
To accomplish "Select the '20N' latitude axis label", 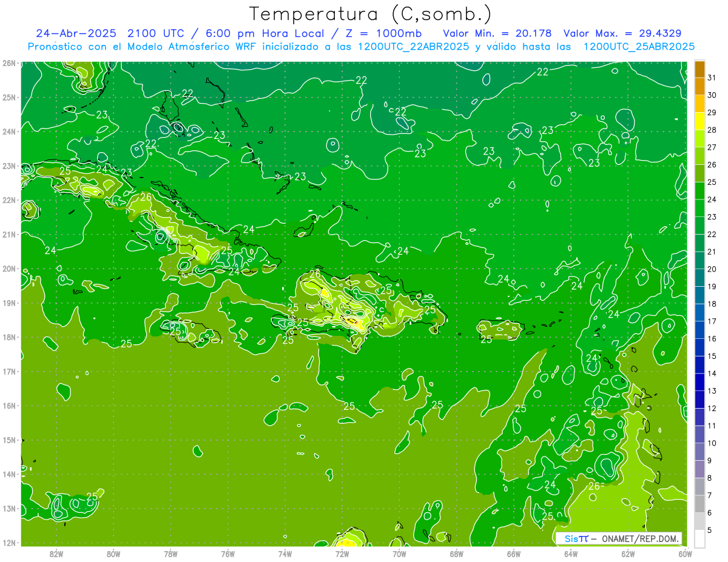I will pyautogui.click(x=9, y=269).
